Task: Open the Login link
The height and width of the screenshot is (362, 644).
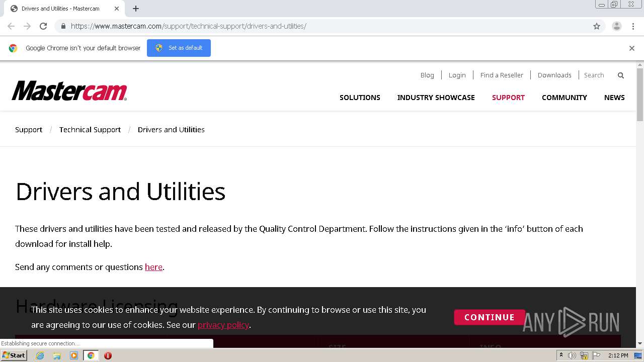Action: [x=457, y=75]
